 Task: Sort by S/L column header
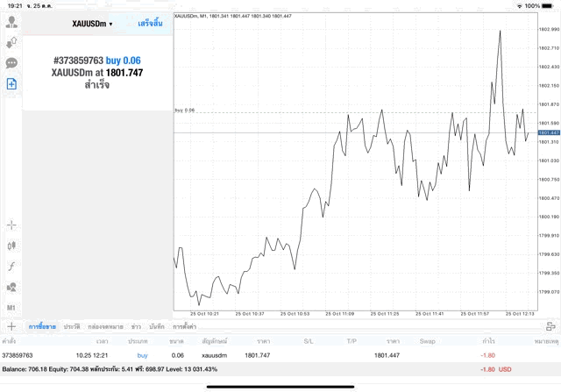[x=309, y=341]
